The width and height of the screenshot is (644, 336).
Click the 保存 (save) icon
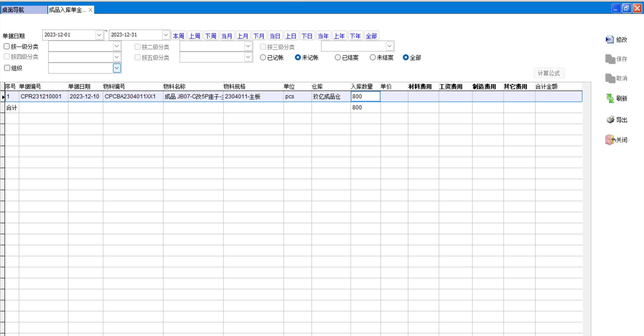[610, 59]
